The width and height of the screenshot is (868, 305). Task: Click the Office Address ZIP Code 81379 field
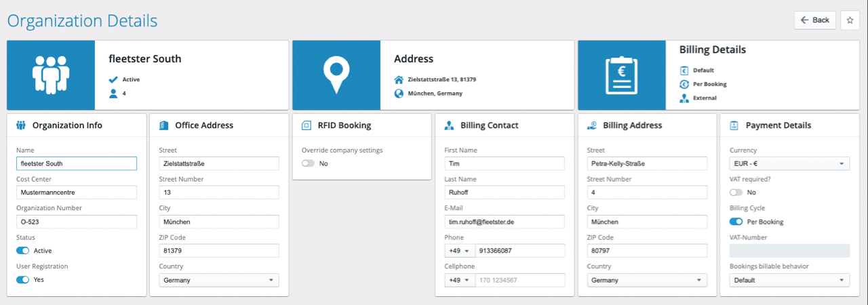tap(219, 251)
